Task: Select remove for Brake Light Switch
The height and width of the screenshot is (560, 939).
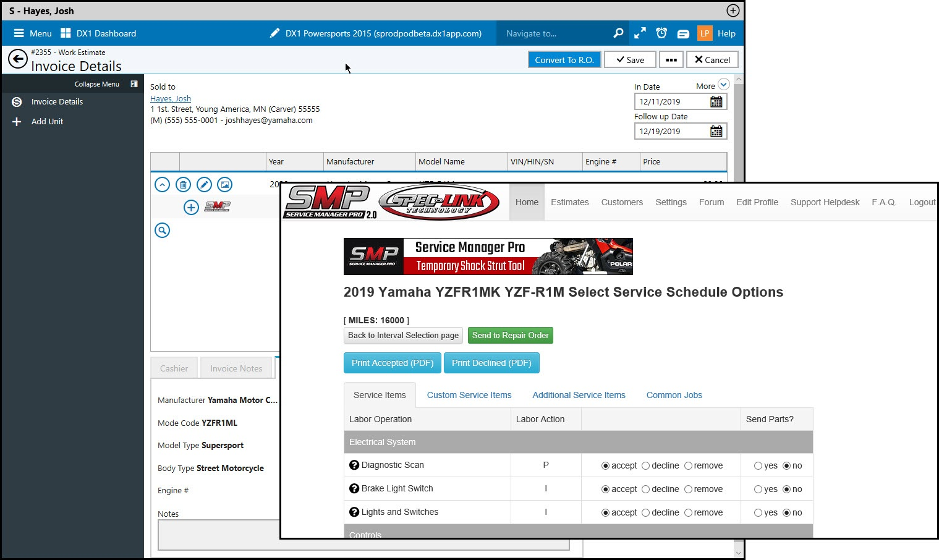Action: (x=688, y=490)
